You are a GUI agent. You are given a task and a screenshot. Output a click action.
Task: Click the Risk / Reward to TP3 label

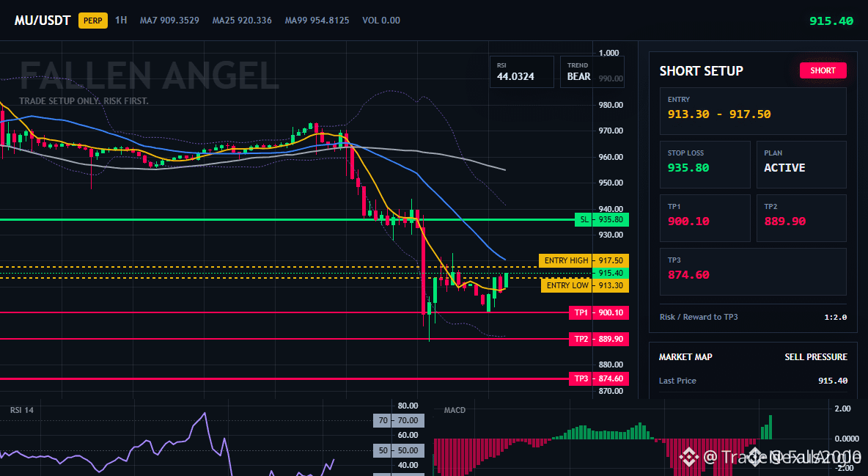(699, 317)
